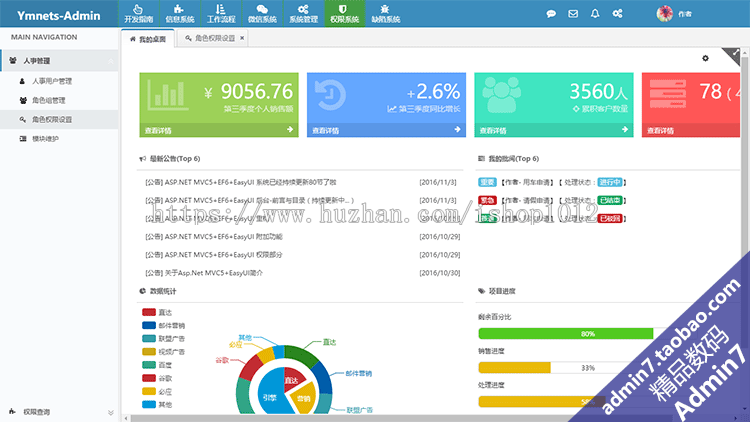Click the green 80% progress bar
The image size is (750, 422).
(x=566, y=334)
